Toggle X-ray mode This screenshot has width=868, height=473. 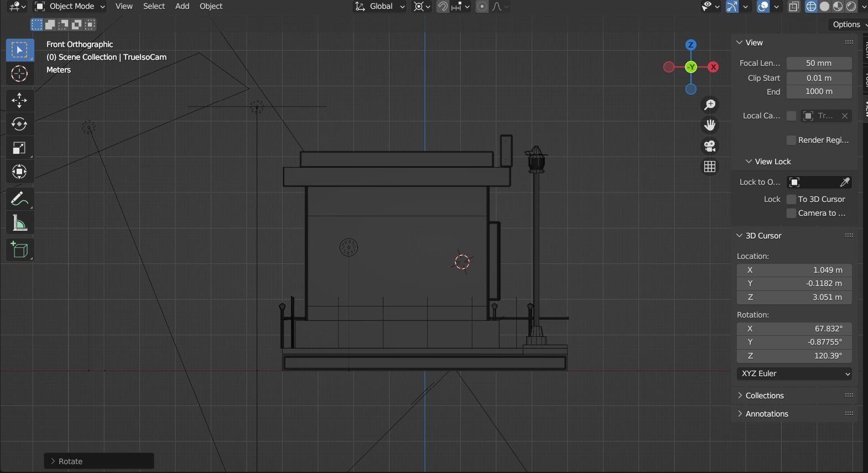point(794,7)
